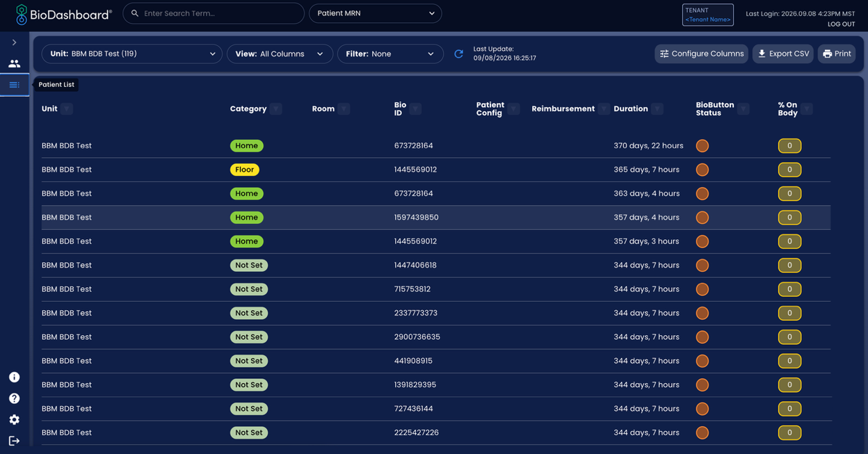Click Bio ID 2900736635
The width and height of the screenshot is (868, 454).
click(417, 337)
